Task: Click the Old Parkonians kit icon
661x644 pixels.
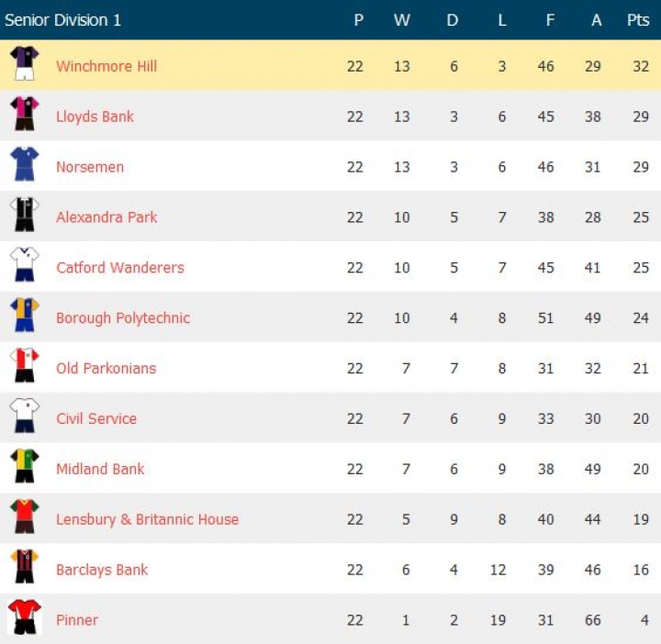Action: (24, 367)
